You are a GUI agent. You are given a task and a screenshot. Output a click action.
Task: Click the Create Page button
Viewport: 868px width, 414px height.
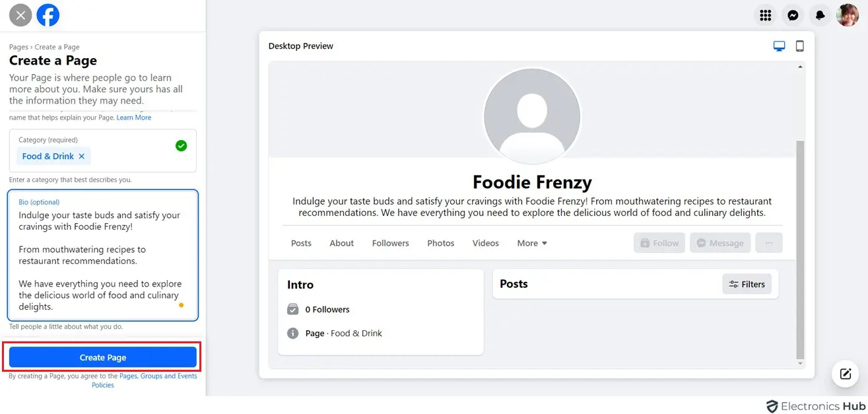click(x=102, y=357)
